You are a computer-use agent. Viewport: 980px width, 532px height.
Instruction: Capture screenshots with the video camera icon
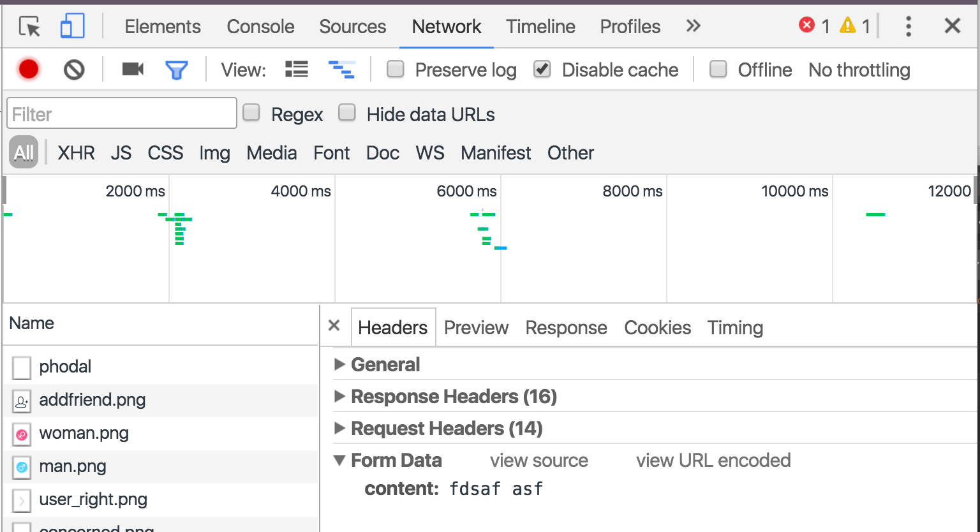click(133, 69)
